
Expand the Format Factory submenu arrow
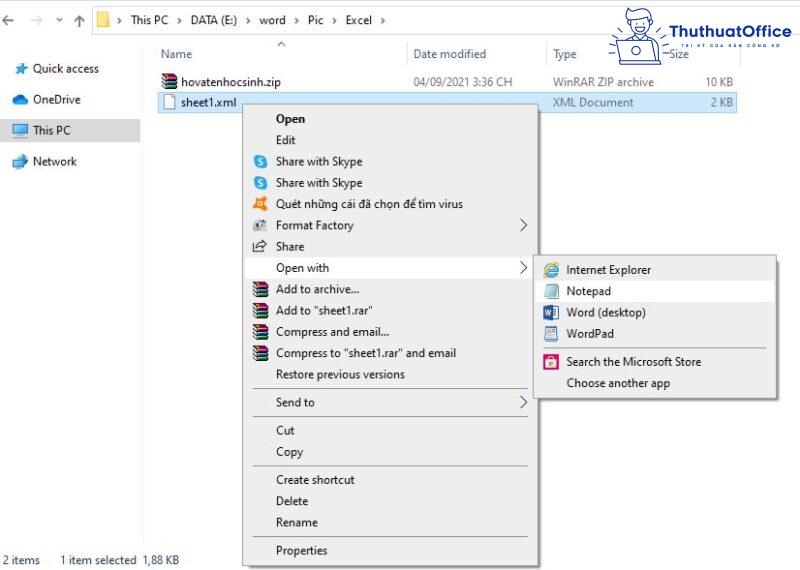pyautogui.click(x=523, y=225)
